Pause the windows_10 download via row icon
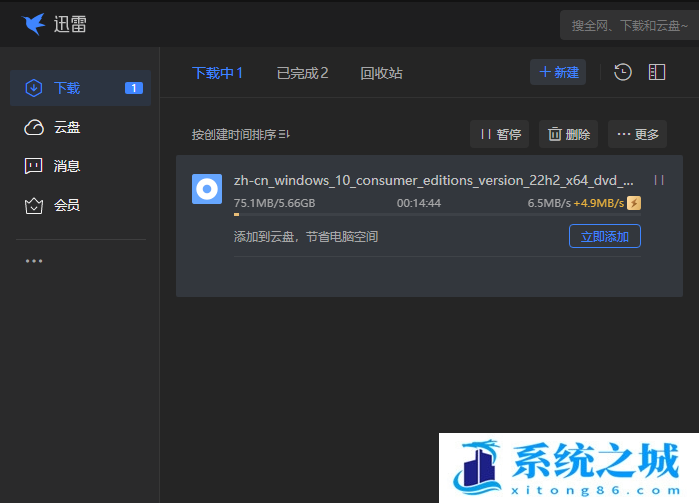The height and width of the screenshot is (503, 699). tap(659, 180)
